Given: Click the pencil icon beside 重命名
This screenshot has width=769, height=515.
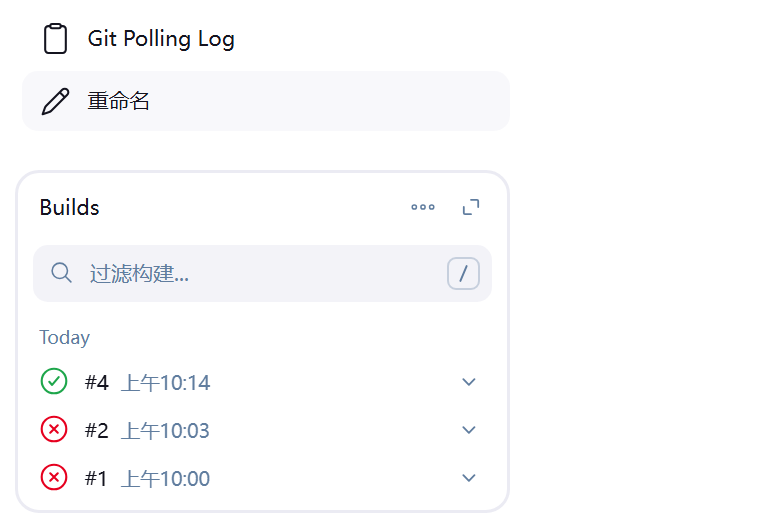Looking at the screenshot, I should point(55,101).
